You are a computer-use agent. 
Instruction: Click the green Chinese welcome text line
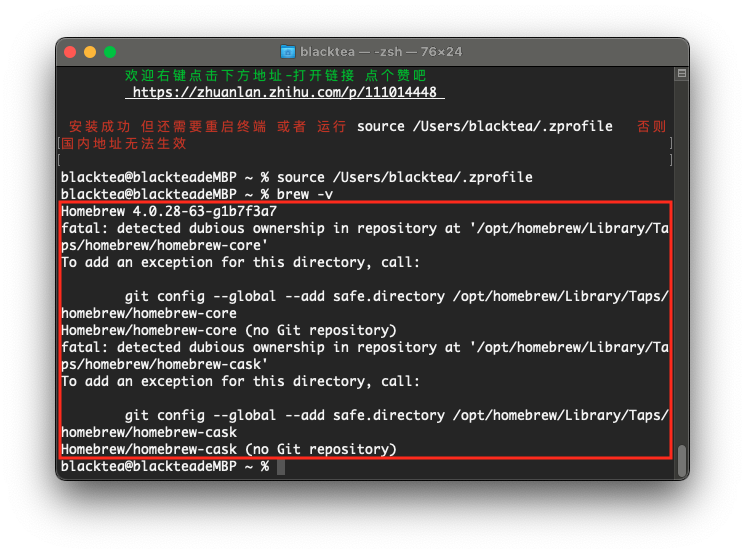[x=276, y=75]
